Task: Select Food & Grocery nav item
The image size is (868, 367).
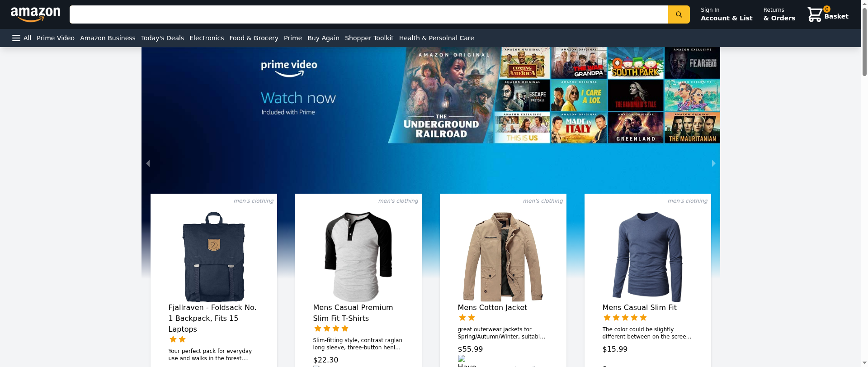Action: [254, 38]
